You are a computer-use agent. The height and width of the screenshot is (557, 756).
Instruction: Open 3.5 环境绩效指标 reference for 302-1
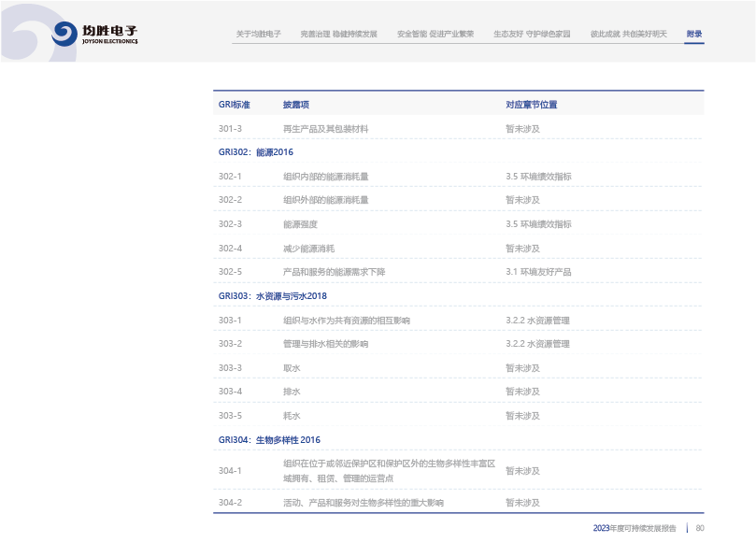click(538, 176)
